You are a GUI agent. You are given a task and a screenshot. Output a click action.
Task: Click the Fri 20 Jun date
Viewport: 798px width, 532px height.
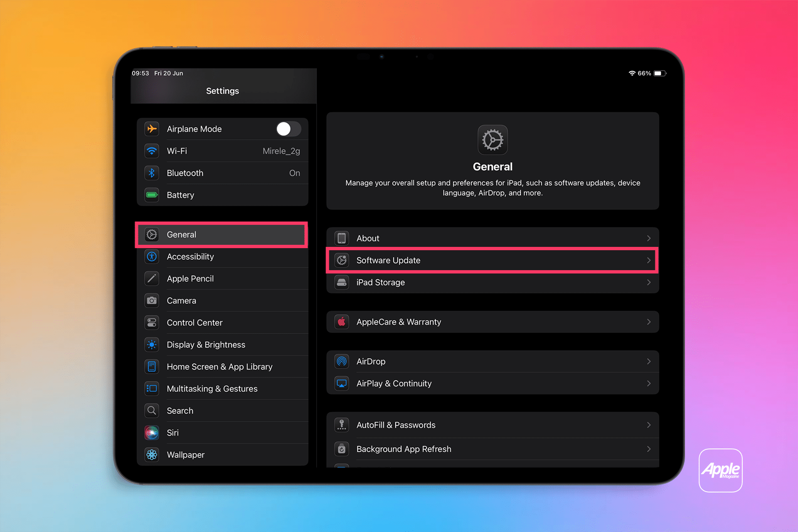[x=168, y=73]
